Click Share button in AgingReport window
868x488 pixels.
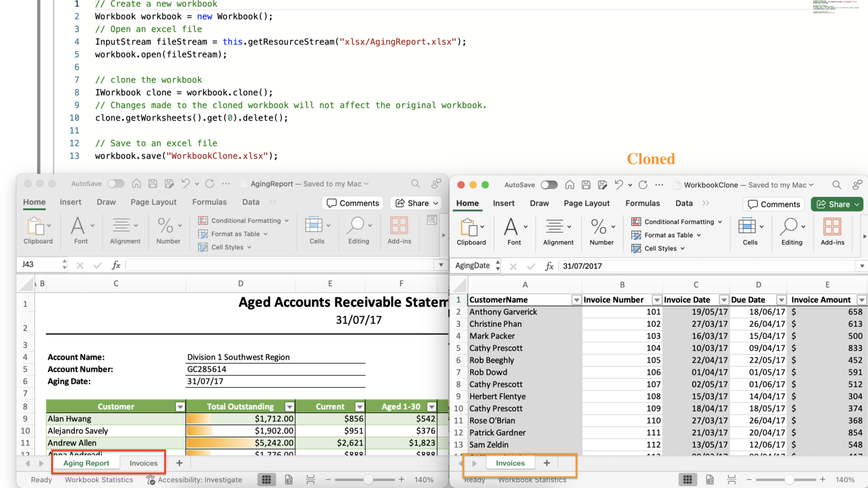416,203
